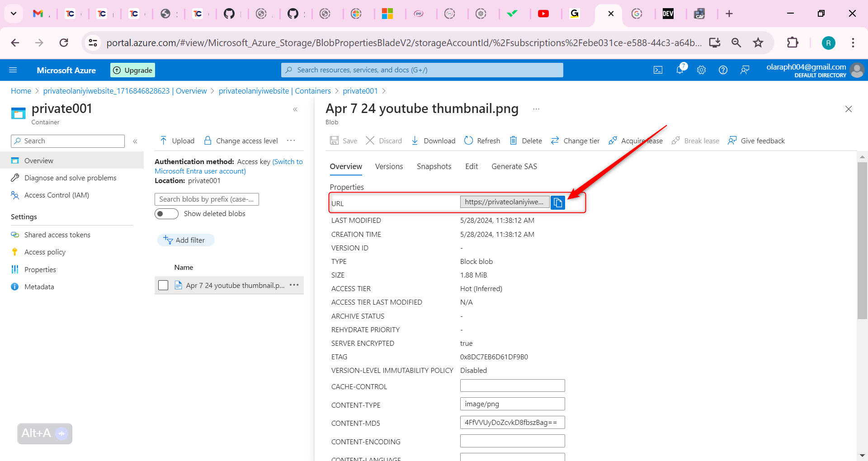Switch to the Generate SAS tab
This screenshot has width=868, height=461.
[514, 166]
